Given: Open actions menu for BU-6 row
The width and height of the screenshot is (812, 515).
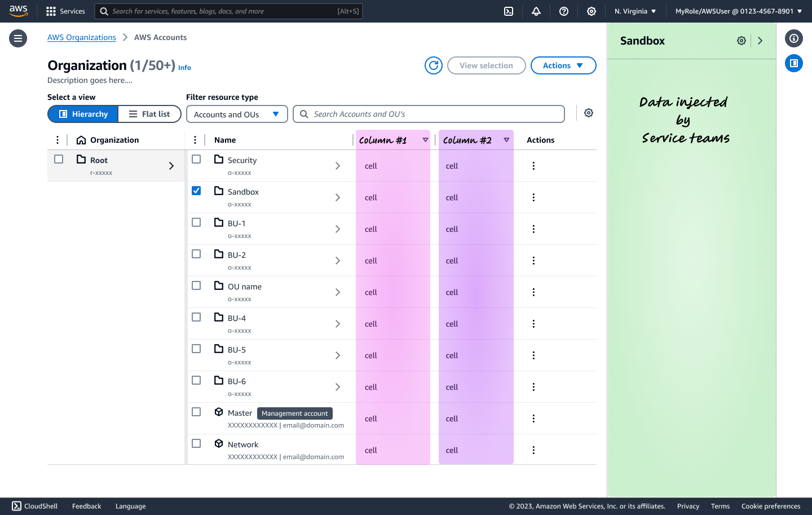Looking at the screenshot, I should (533, 387).
